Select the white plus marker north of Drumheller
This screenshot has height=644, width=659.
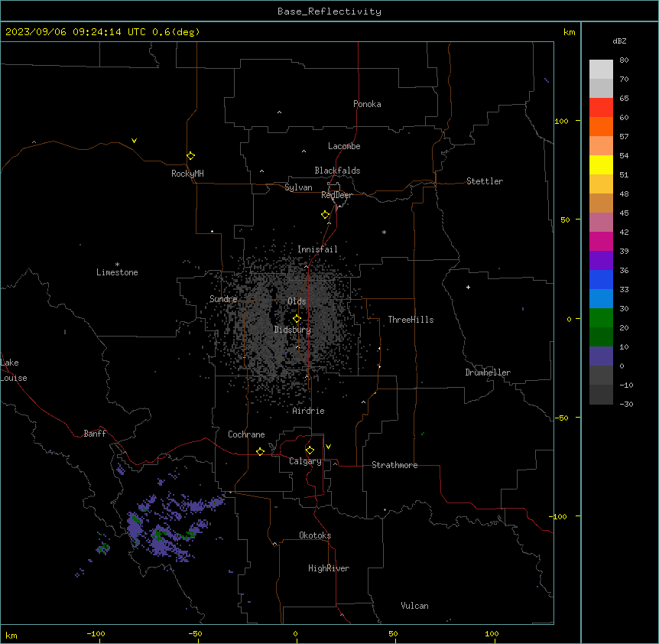[468, 287]
